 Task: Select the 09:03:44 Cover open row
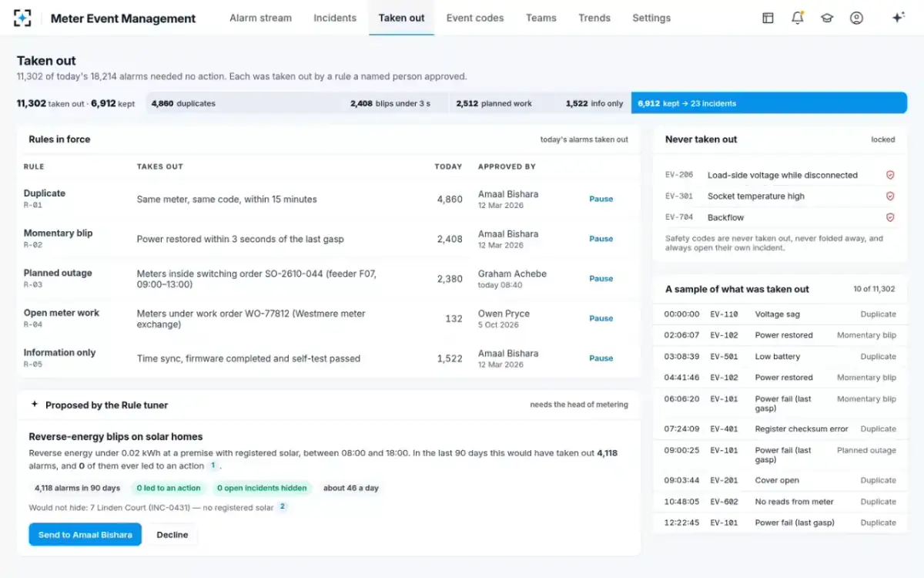coord(780,481)
